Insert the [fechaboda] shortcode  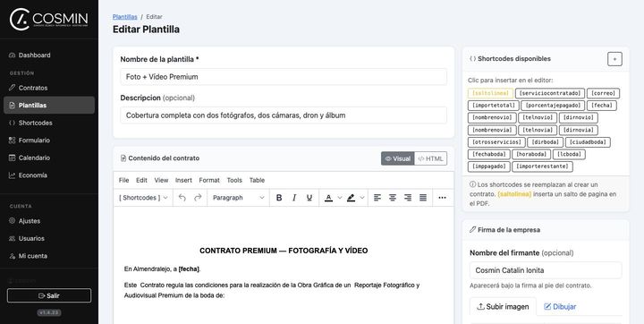(x=488, y=155)
